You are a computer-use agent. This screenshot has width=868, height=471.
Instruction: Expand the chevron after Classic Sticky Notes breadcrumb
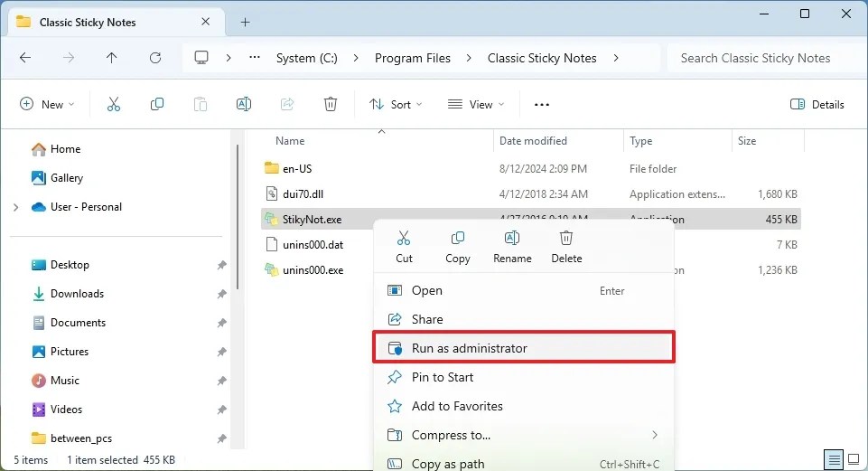pyautogui.click(x=616, y=58)
